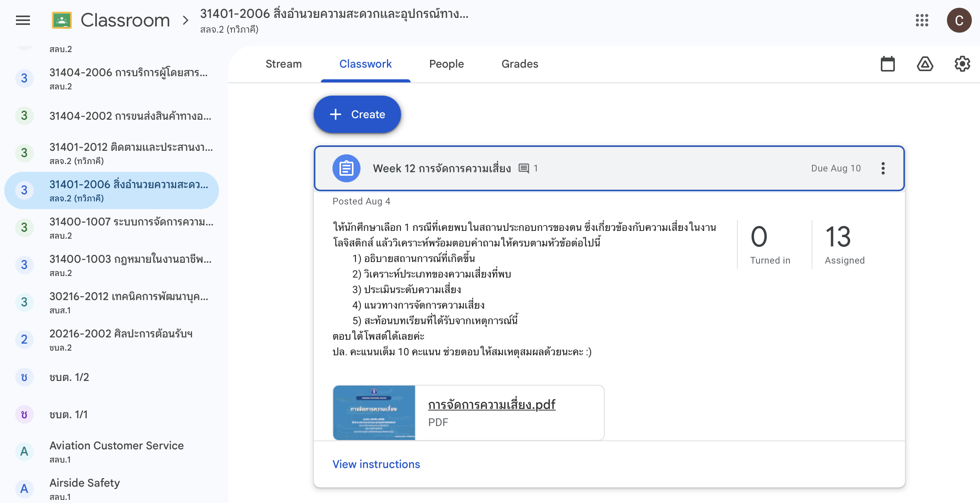Open the class Google Calendar icon
Screen dimensions: 980x503
[888, 64]
